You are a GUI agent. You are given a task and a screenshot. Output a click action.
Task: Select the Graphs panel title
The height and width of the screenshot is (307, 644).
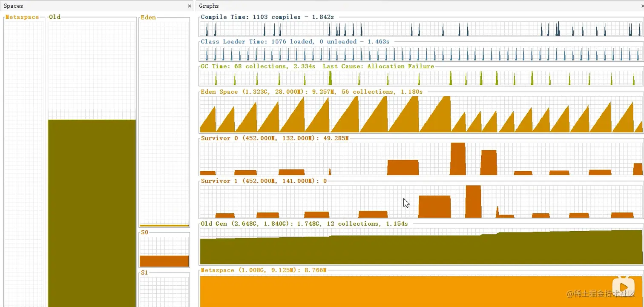pos(209,6)
